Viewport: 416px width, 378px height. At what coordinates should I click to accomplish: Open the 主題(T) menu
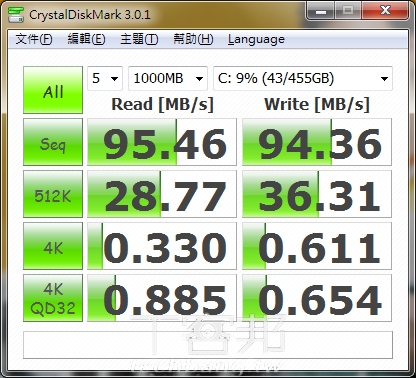tap(139, 39)
